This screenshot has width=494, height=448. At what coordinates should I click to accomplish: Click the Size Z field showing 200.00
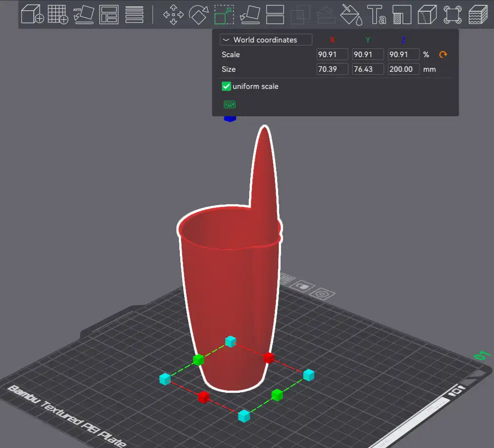[404, 69]
